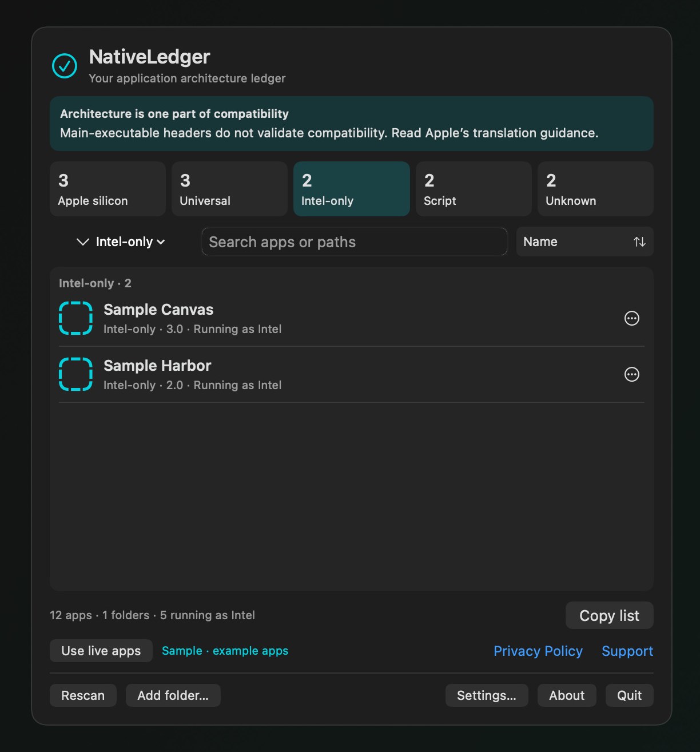
Task: Select the Universal count card
Action: coord(229,189)
